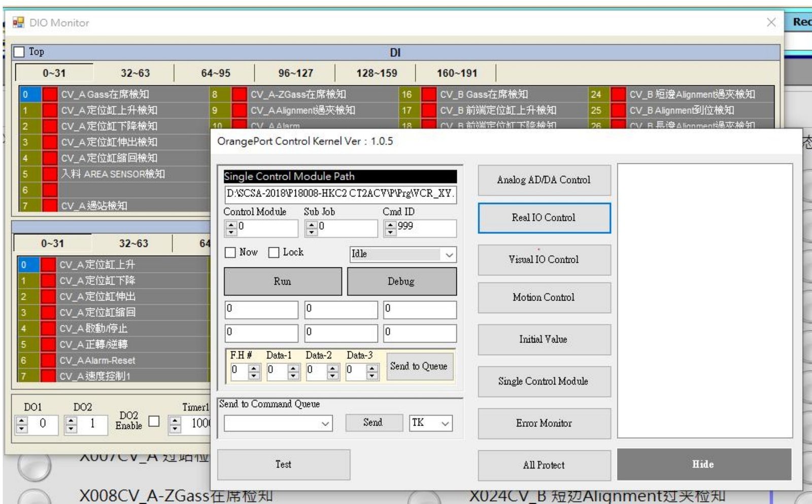The width and height of the screenshot is (812, 504).
Task: Click the Data-2 stepper arrows
Action: point(333,372)
